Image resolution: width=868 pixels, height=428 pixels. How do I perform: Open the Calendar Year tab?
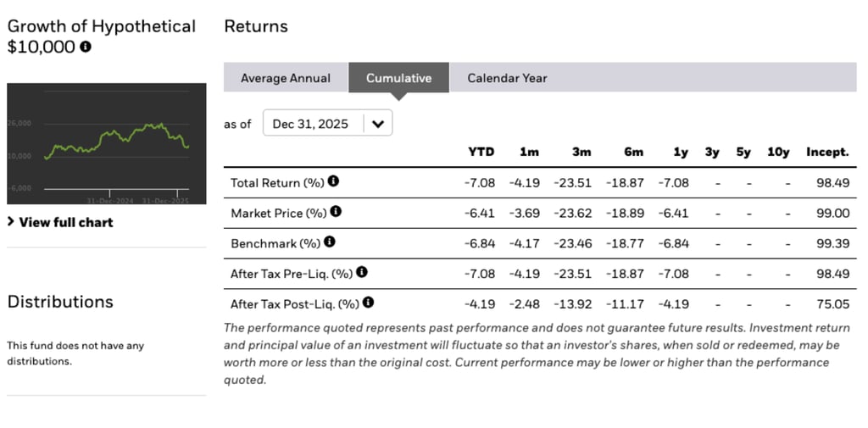(507, 78)
